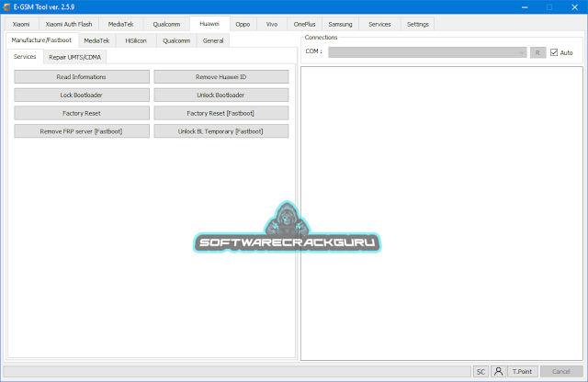Image resolution: width=588 pixels, height=382 pixels.
Task: Switch to the General sub-tab
Action: (x=213, y=40)
